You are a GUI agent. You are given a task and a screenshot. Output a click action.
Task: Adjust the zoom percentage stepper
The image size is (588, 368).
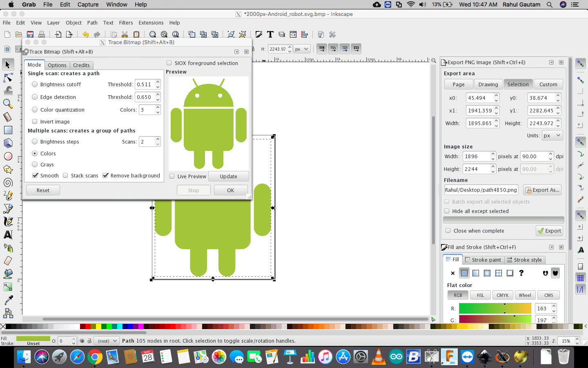click(577, 341)
